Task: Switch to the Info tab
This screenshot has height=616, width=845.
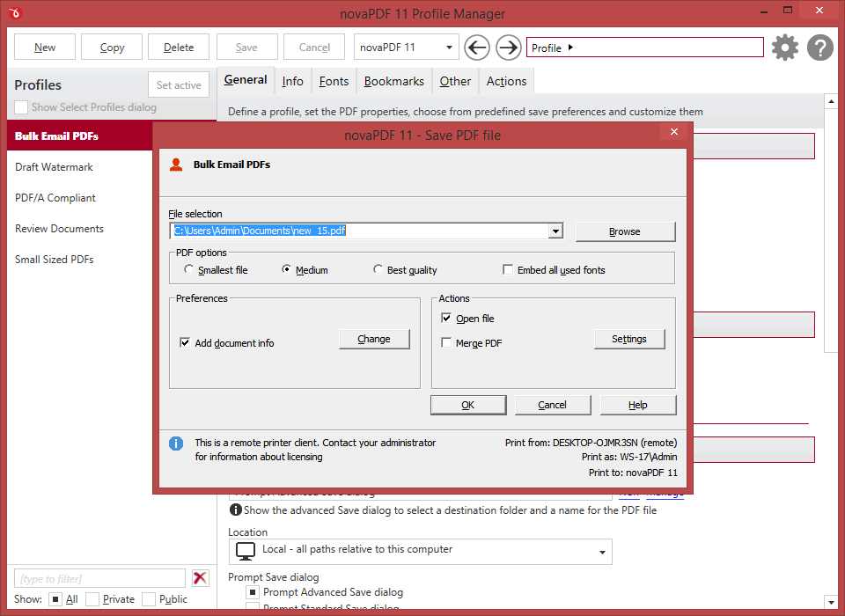Action: 292,81
